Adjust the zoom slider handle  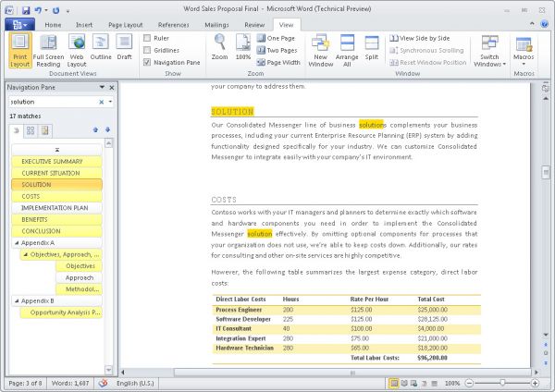502,383
